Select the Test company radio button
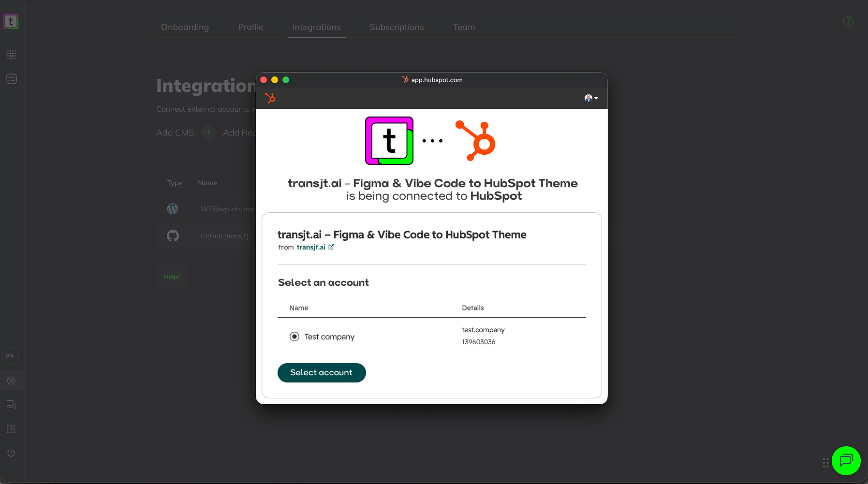 tap(294, 337)
